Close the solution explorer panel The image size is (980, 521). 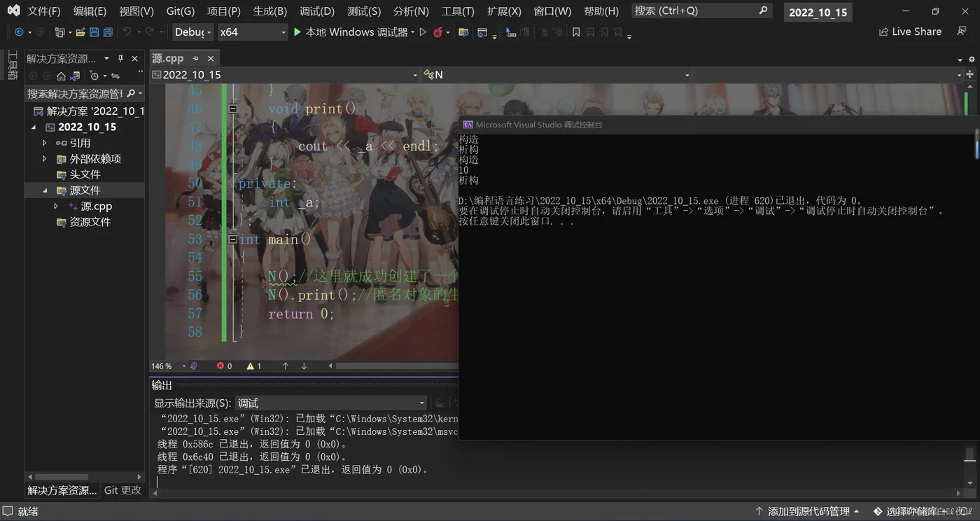(135, 59)
